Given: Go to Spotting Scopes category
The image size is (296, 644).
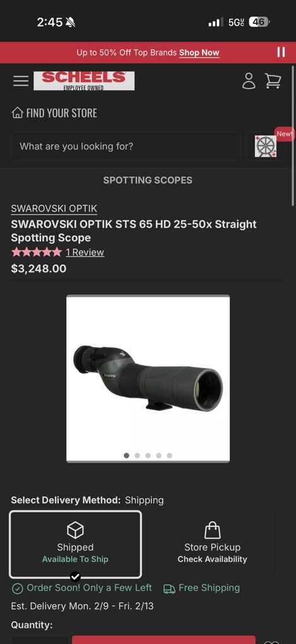Looking at the screenshot, I should tap(148, 180).
